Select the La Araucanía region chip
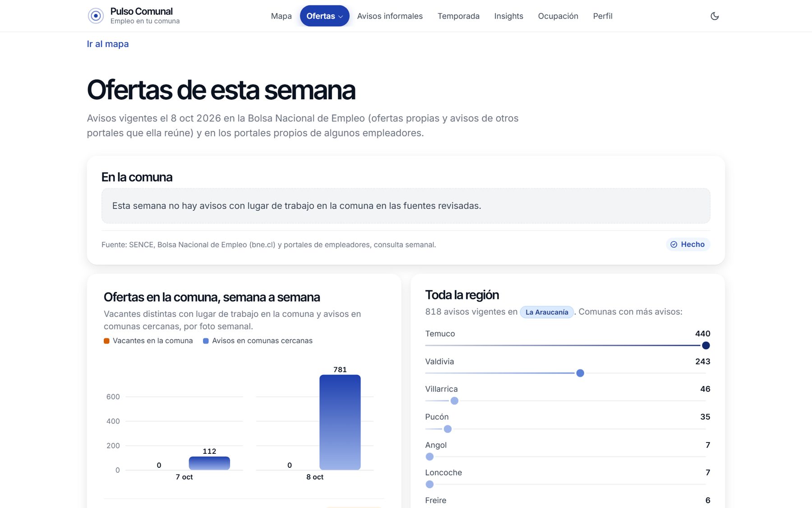This screenshot has height=508, width=812. point(547,312)
